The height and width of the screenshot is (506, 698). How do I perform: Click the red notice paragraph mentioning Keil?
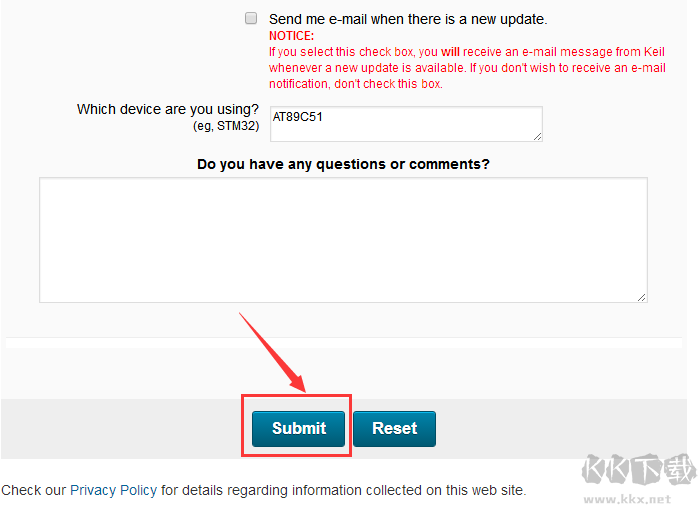[x=467, y=68]
